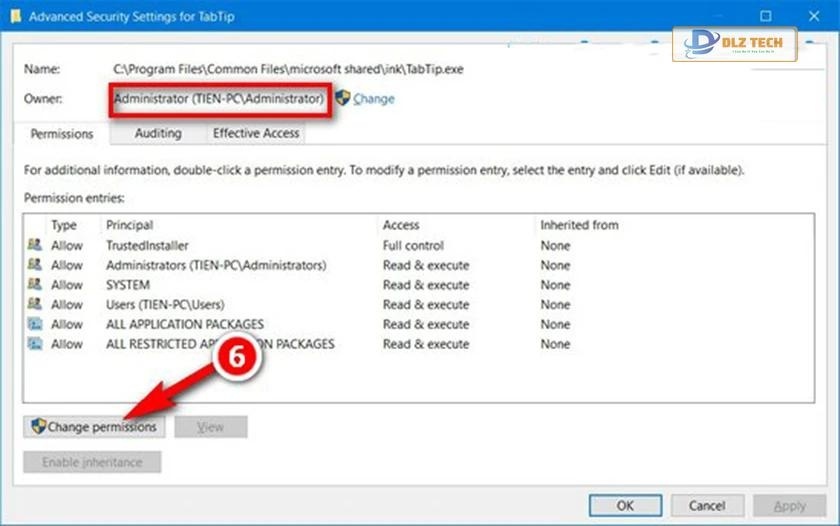Viewport: 840px width, 526px height.
Task: Click the ALL APPLICATION PACKAGES icon
Action: point(35,324)
